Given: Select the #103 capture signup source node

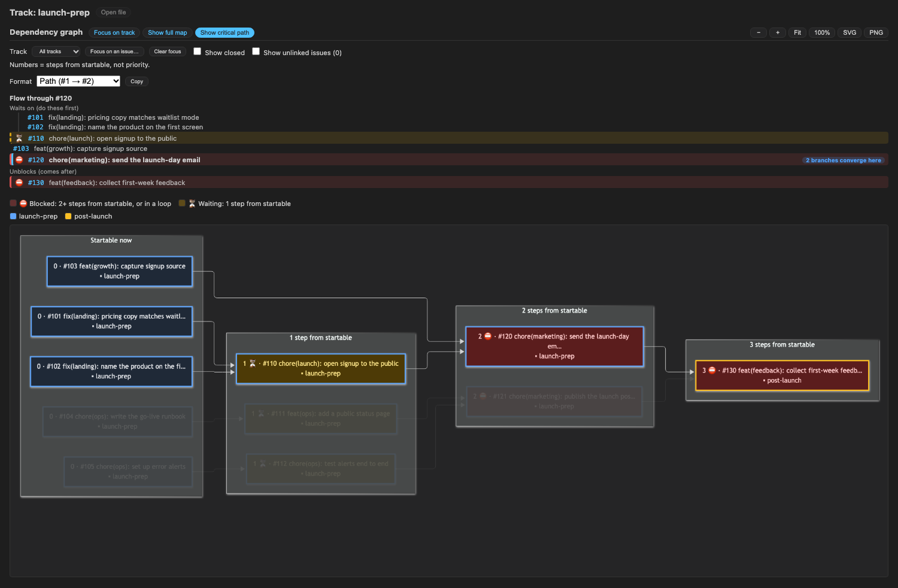Looking at the screenshot, I should click(120, 271).
